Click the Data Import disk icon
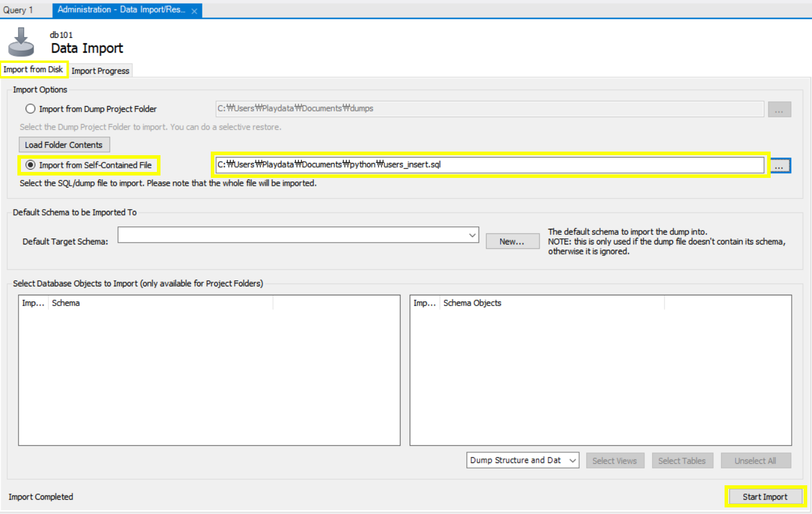The width and height of the screenshot is (812, 514). click(x=21, y=42)
